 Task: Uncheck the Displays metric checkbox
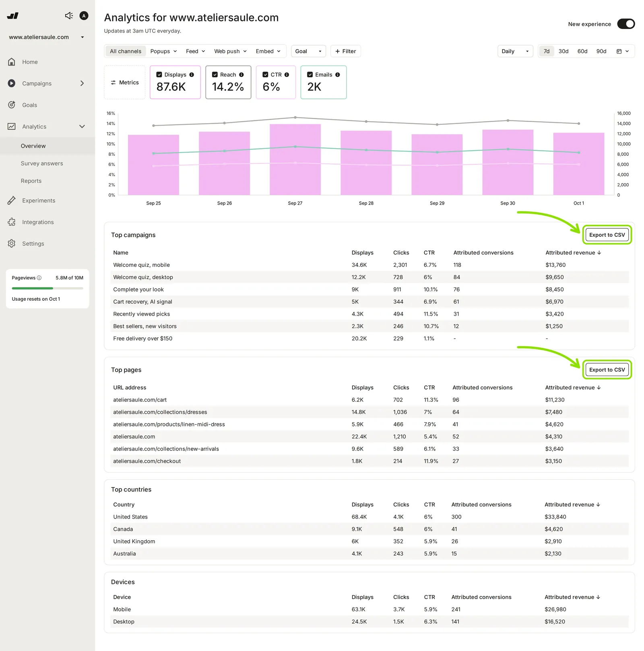click(159, 74)
